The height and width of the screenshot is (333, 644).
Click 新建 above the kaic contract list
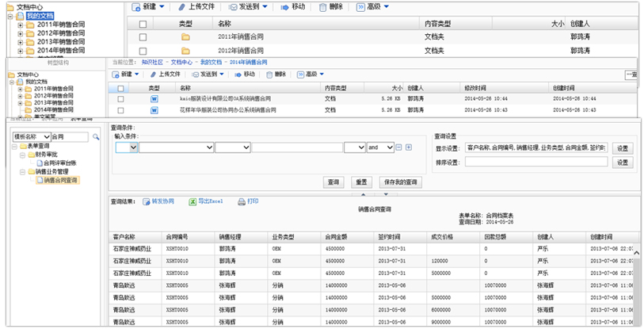[x=127, y=74]
